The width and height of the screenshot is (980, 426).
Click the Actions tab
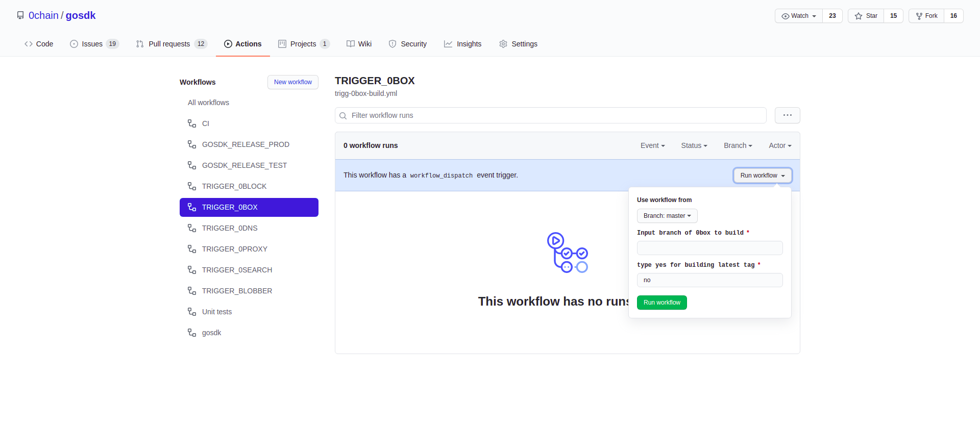(243, 44)
